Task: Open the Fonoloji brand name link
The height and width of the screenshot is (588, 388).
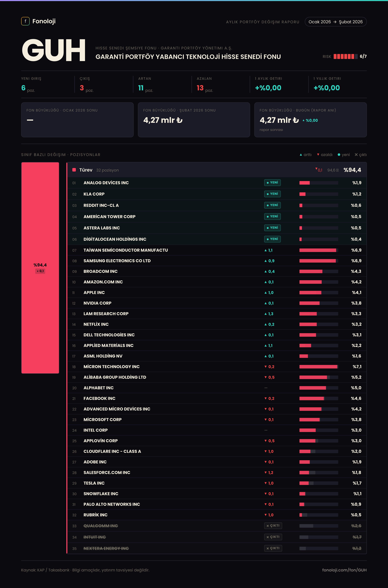Action: pos(44,21)
